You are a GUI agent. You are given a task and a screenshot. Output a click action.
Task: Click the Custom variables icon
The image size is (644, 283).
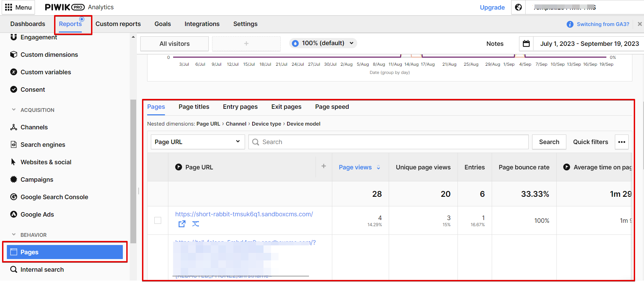click(x=14, y=72)
